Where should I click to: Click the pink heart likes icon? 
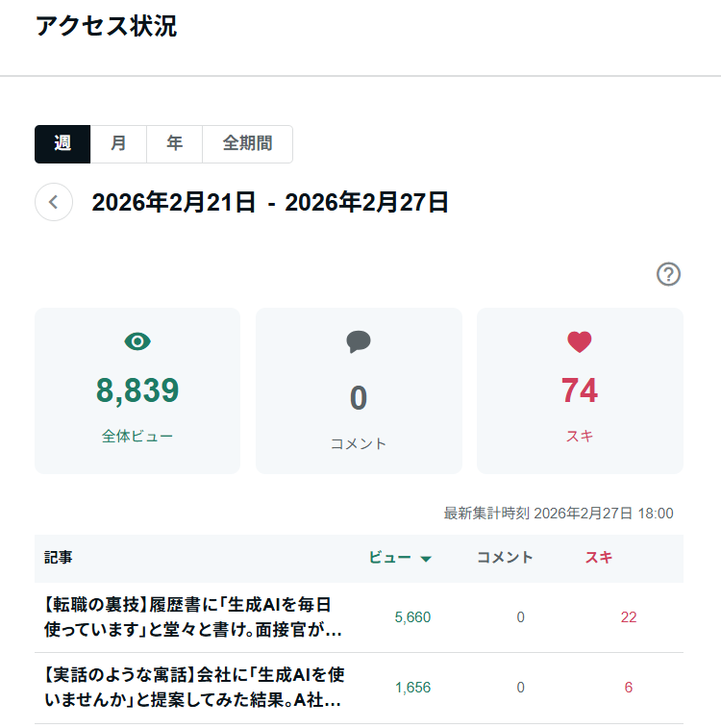click(x=579, y=341)
